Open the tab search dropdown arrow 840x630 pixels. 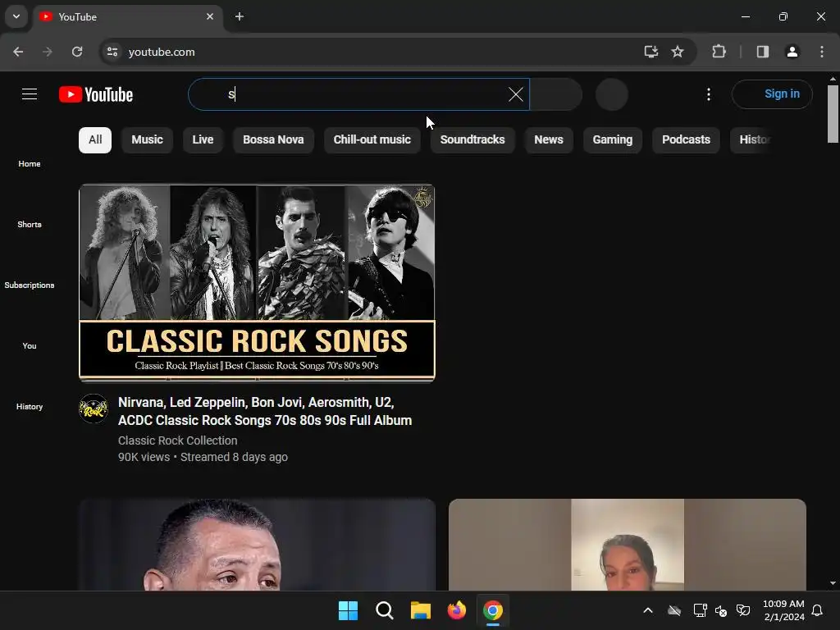(x=16, y=16)
